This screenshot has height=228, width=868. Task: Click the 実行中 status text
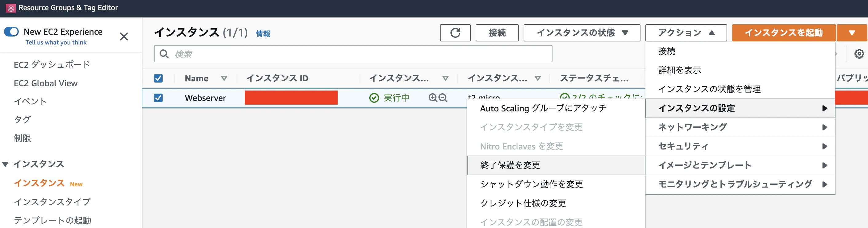(x=396, y=98)
